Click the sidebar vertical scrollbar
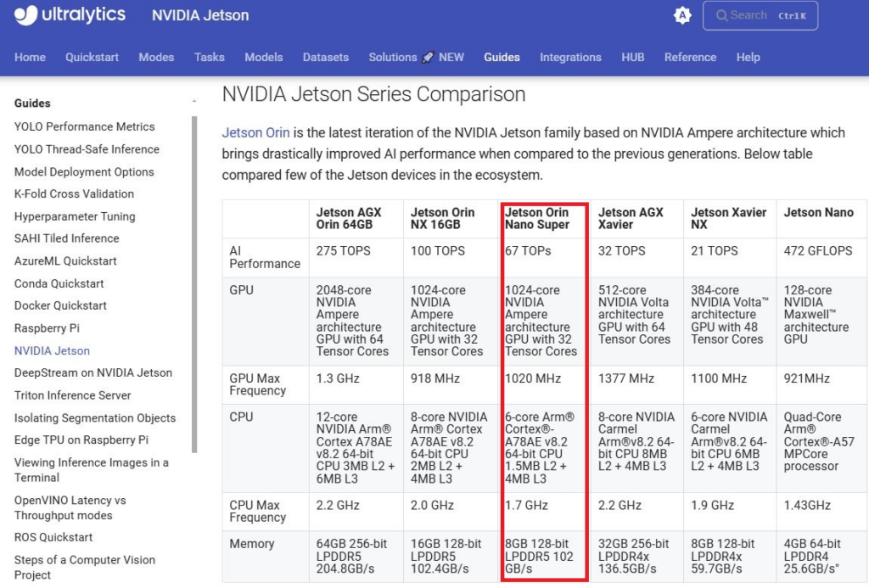869x588 pixels. click(194, 284)
